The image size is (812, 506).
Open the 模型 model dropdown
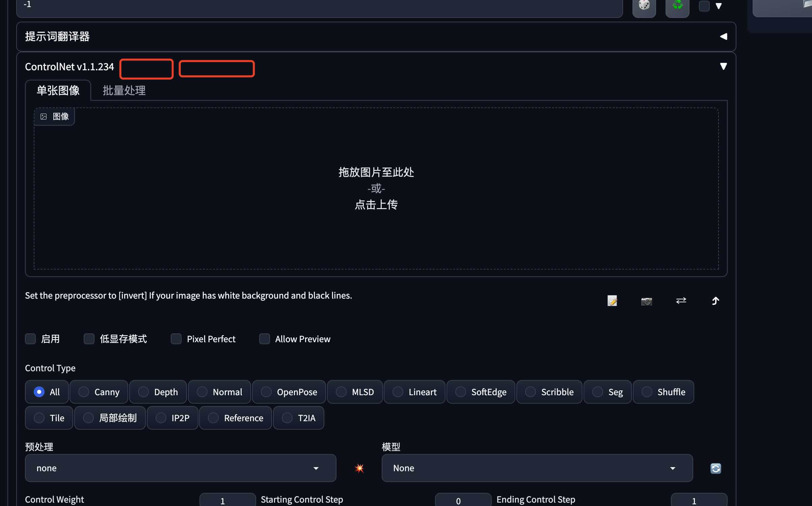pos(537,468)
